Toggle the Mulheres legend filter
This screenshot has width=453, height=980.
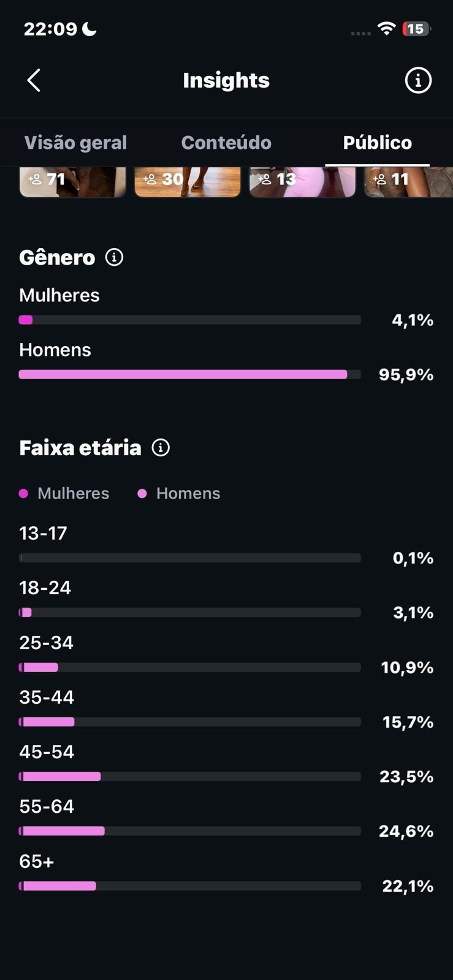tap(64, 493)
